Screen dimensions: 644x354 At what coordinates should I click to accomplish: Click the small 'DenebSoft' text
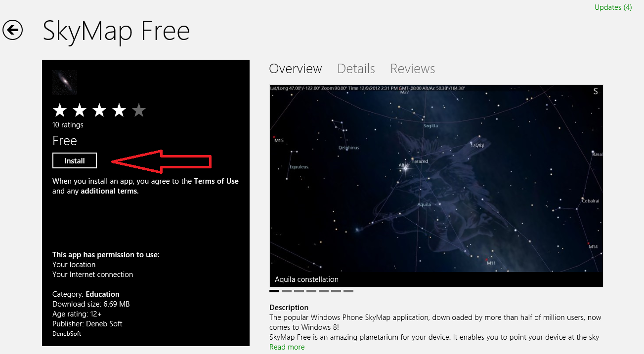click(x=67, y=334)
